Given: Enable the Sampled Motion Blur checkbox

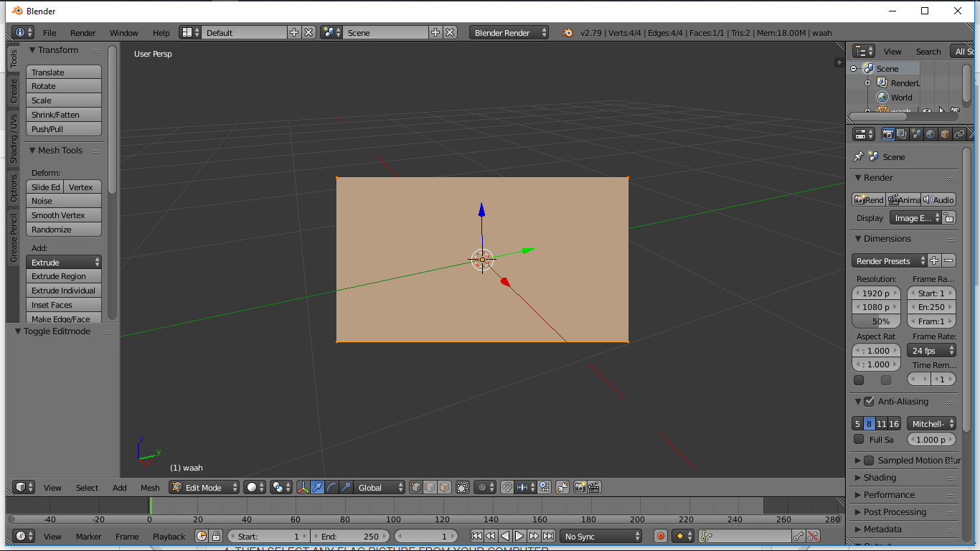Looking at the screenshot, I should tap(869, 461).
